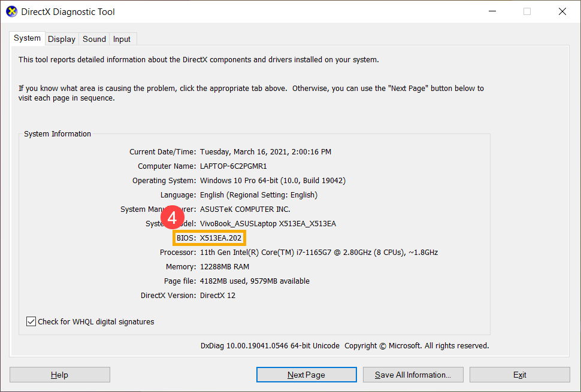Viewport: 581px width, 392px height.
Task: Close the DirectX Diagnostic Tool window
Action: click(x=562, y=11)
